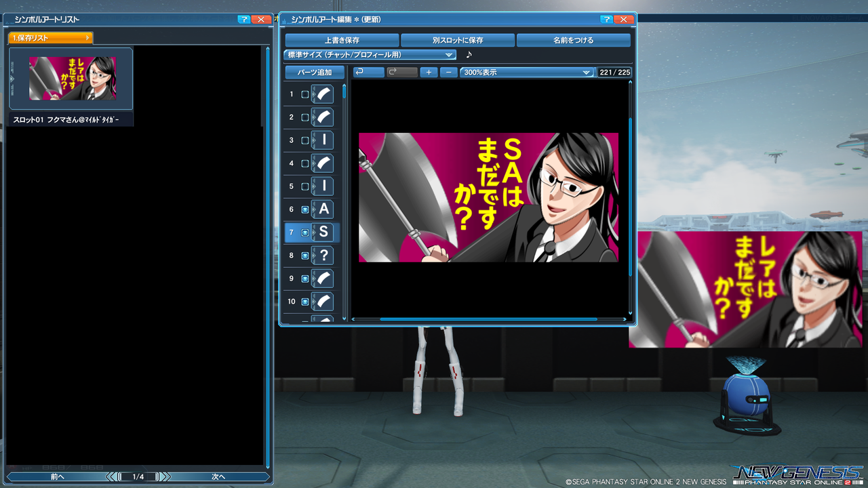Select part 4 curved stroke icon
The height and width of the screenshot is (488, 868).
[x=323, y=163]
